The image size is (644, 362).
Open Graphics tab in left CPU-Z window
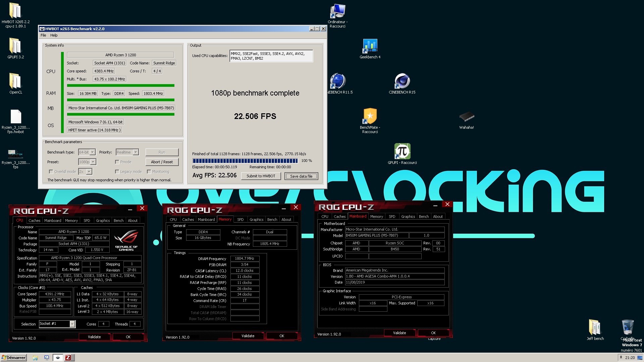coord(103,221)
